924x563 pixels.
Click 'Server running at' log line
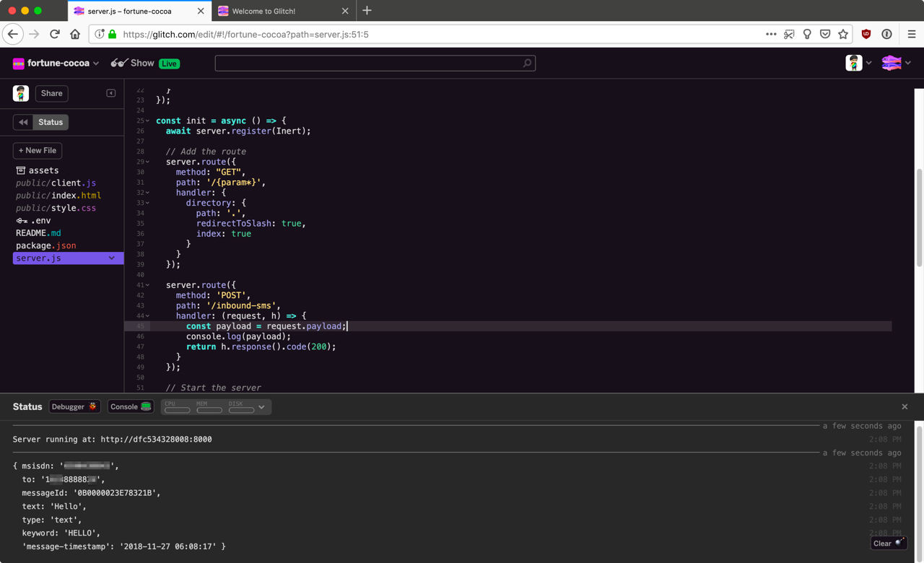(x=112, y=439)
